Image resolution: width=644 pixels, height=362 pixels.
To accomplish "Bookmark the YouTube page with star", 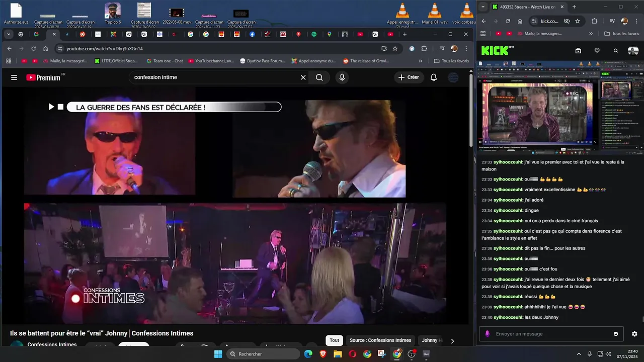I will (x=395, y=49).
